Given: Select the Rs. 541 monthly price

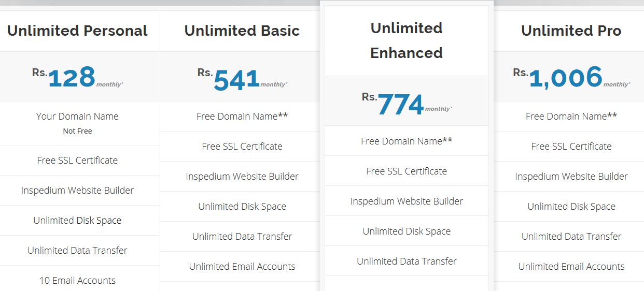Looking at the screenshot, I should [x=242, y=79].
